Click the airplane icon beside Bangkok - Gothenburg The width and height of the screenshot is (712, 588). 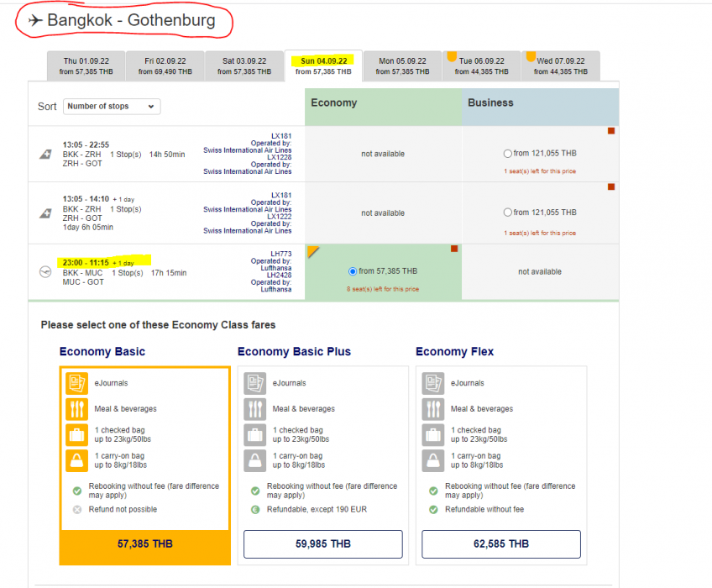[x=35, y=20]
